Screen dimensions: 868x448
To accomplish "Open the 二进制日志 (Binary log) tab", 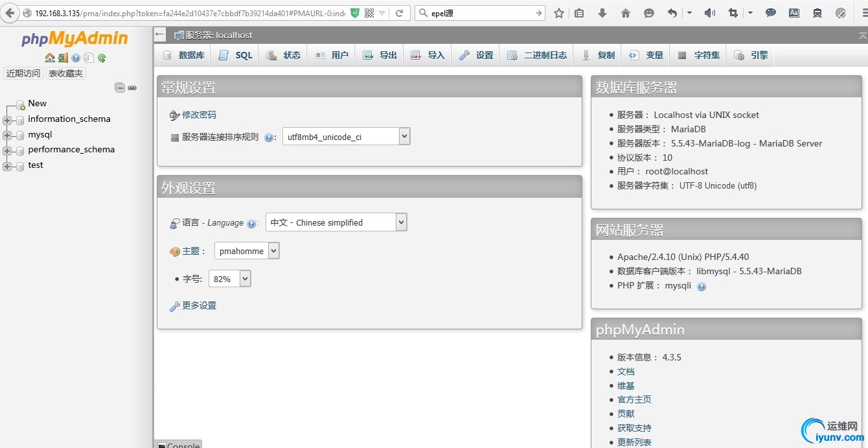I will pos(537,55).
